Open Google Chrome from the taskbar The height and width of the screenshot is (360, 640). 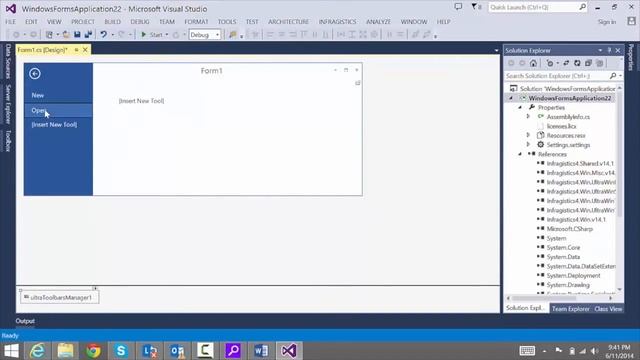pyautogui.click(x=93, y=351)
